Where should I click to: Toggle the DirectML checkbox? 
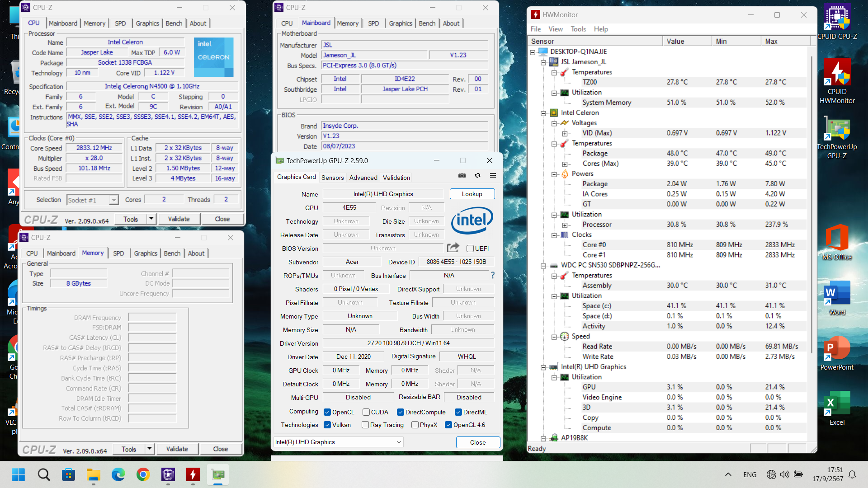pos(458,412)
